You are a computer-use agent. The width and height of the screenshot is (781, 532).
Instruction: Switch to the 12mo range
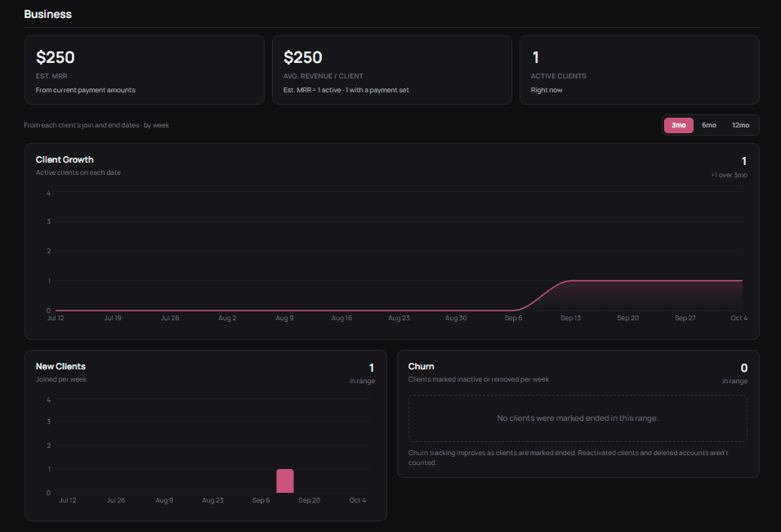click(x=740, y=125)
